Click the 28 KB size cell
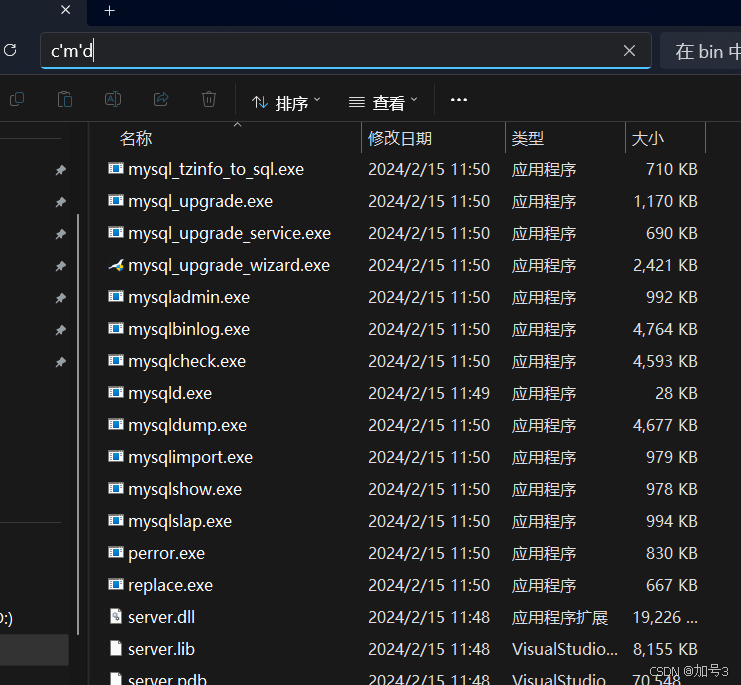The width and height of the screenshot is (741, 685). click(x=676, y=394)
